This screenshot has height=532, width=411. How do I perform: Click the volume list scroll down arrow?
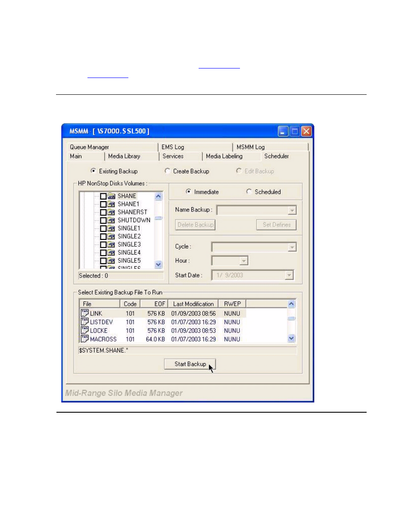[158, 264]
